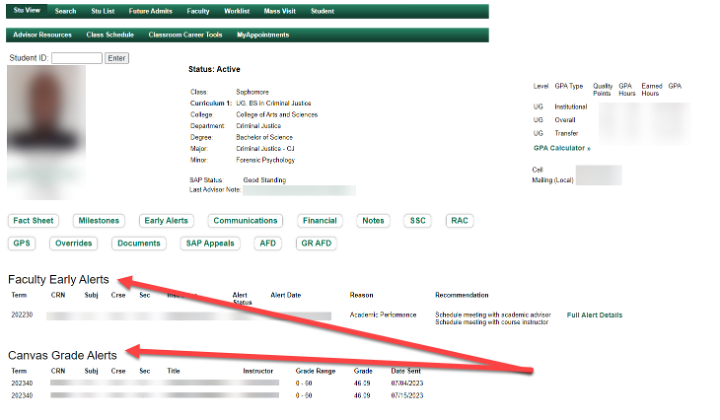Open the Financial button
The height and width of the screenshot is (420, 720).
pos(320,221)
